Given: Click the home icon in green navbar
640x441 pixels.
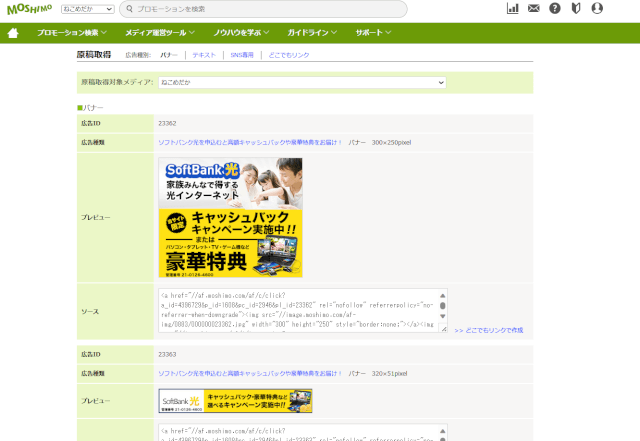Looking at the screenshot, I should [x=13, y=33].
